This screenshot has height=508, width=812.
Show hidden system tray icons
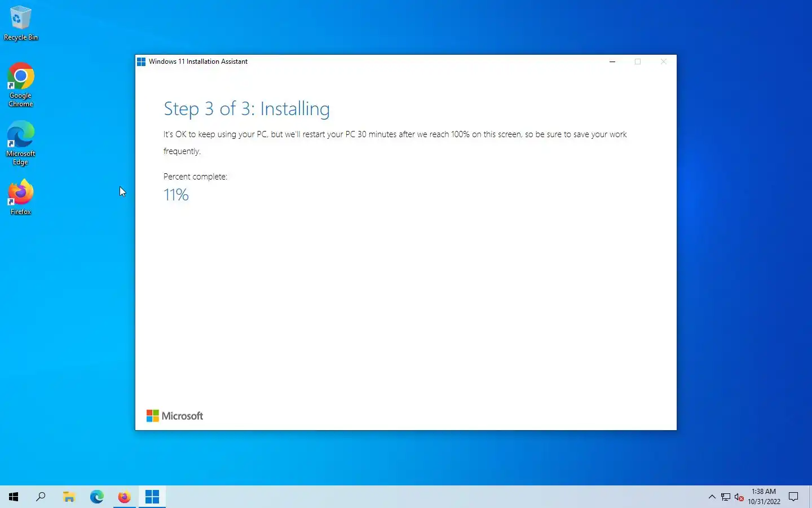[x=712, y=497]
